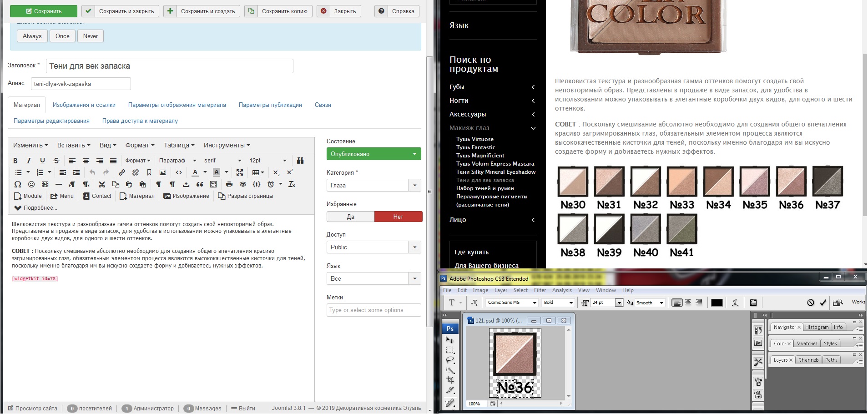Click the Create warped text icon in Photoshop

(x=735, y=303)
